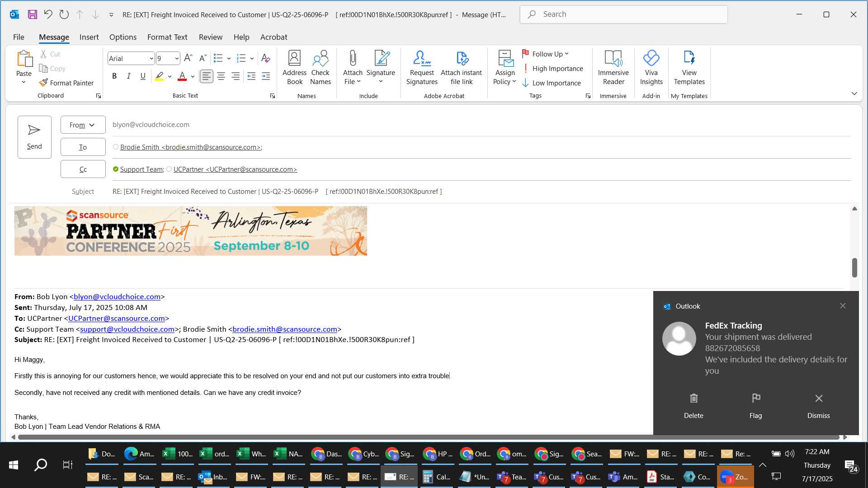Image resolution: width=868 pixels, height=488 pixels.
Task: Dismiss the FedEx Tracking notification
Action: click(819, 405)
